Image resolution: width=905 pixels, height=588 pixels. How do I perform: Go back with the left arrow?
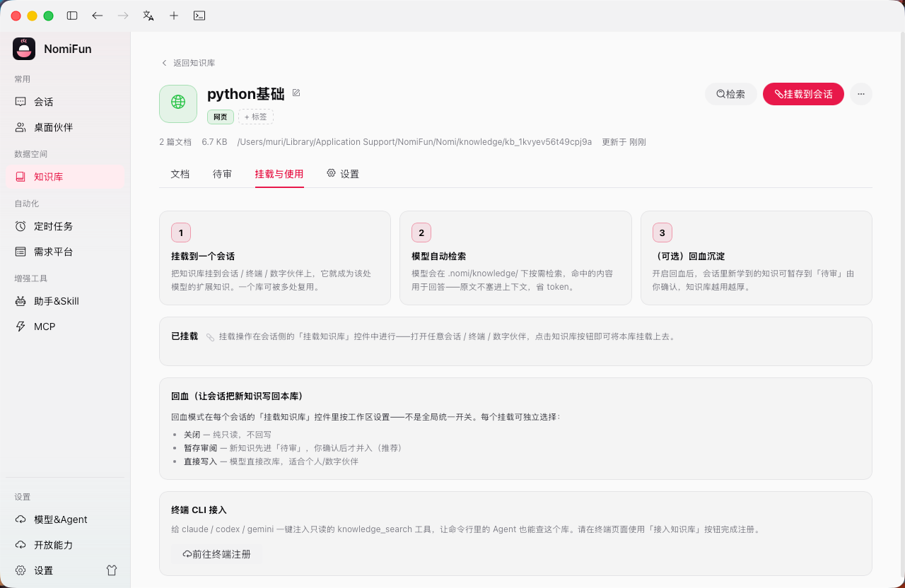tap(98, 16)
